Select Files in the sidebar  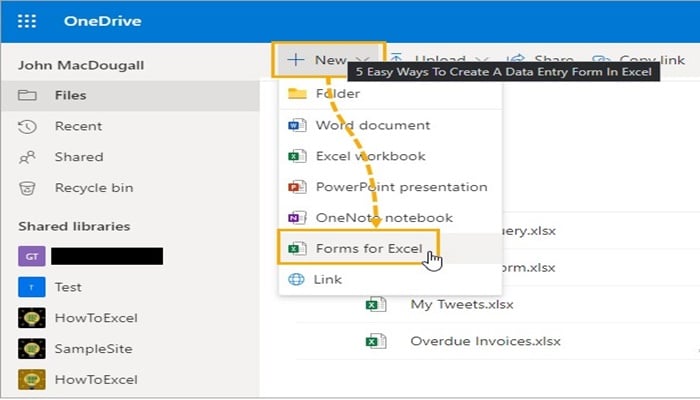(x=130, y=96)
